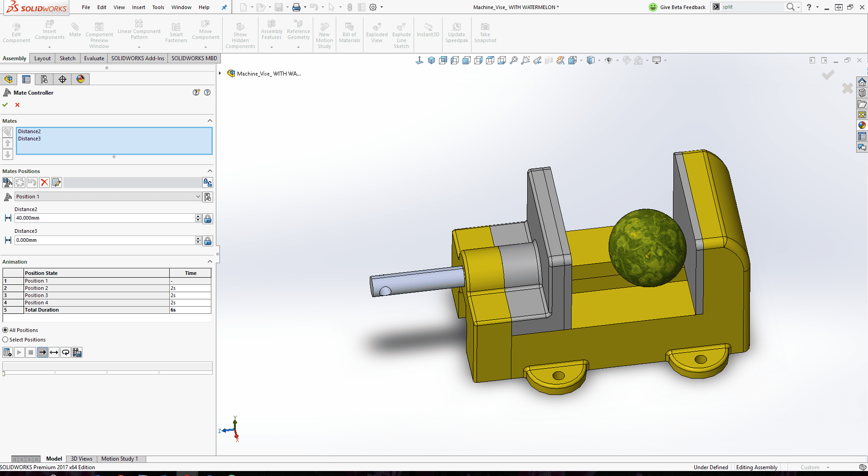Collapse the Animation section
This screenshot has width=868, height=476.
click(210, 262)
